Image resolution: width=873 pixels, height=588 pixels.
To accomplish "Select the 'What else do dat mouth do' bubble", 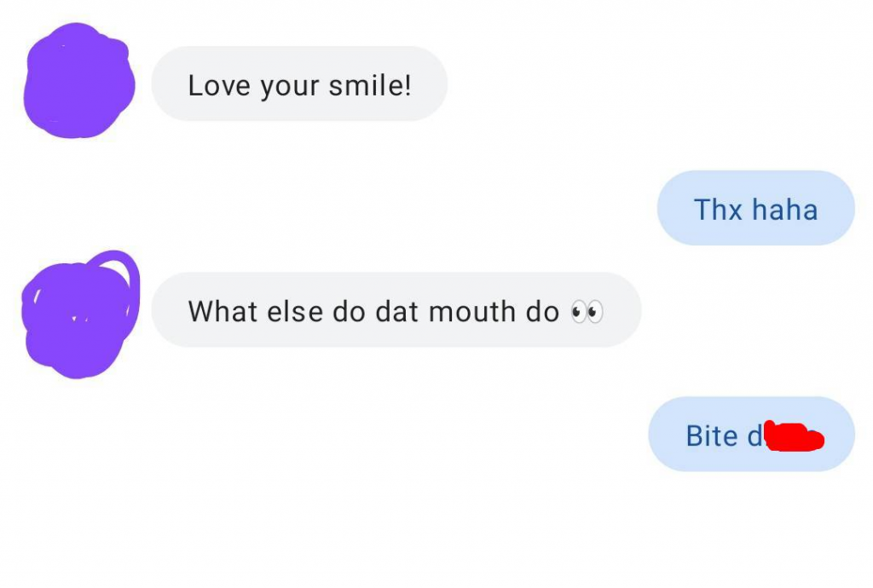I will 396,310.
